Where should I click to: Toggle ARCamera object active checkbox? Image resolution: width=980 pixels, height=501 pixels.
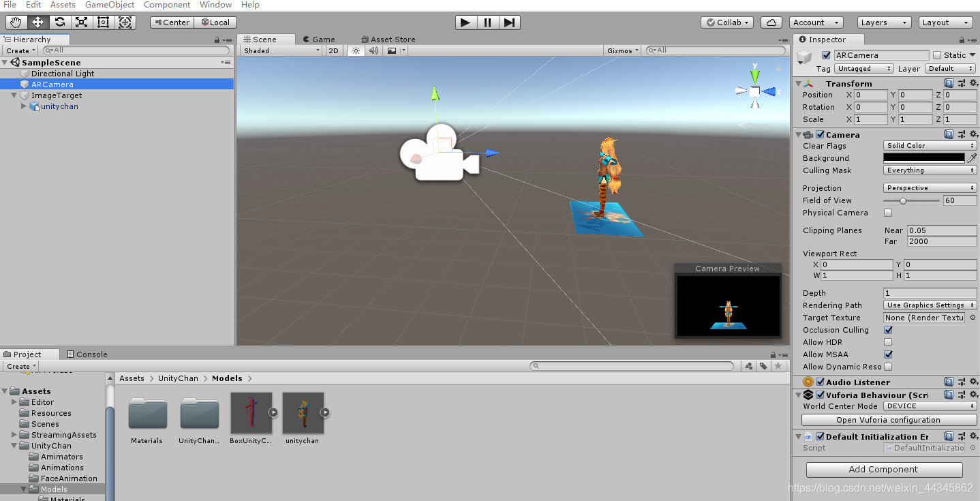(827, 55)
